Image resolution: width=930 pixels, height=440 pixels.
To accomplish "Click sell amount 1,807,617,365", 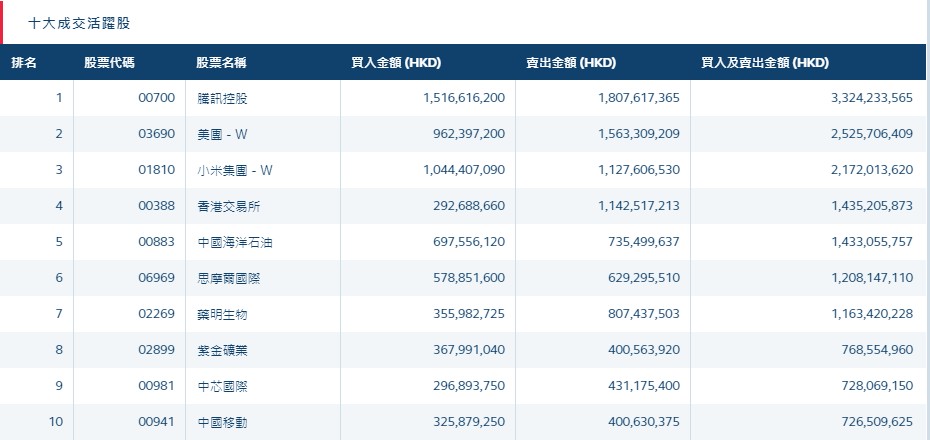I will 639,98.
